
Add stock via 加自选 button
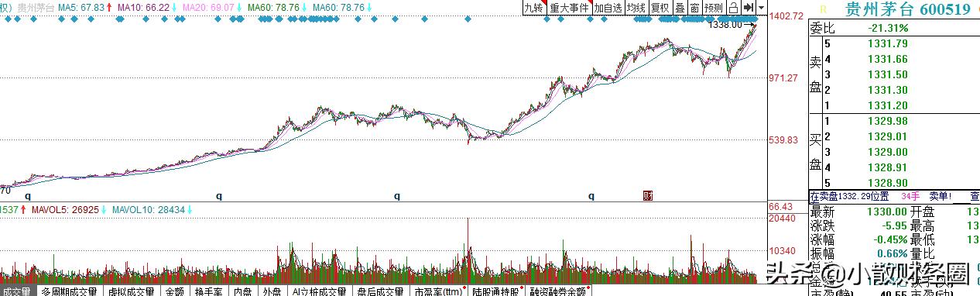point(608,7)
